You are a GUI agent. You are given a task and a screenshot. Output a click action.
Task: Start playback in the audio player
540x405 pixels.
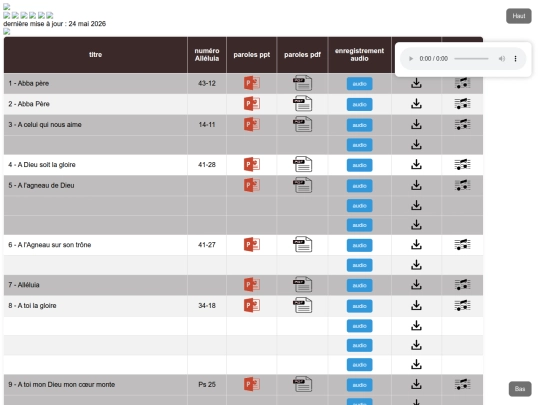[411, 59]
